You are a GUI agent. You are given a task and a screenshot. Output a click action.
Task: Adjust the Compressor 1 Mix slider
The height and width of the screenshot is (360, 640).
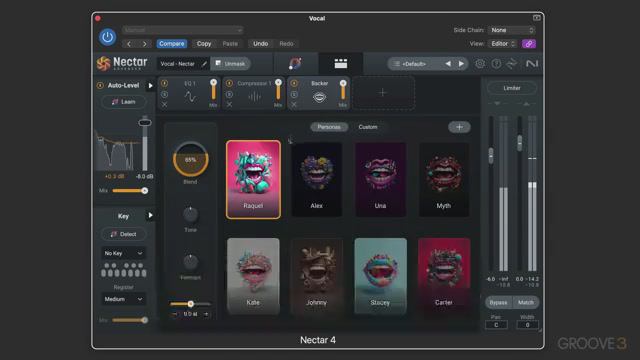[278, 90]
